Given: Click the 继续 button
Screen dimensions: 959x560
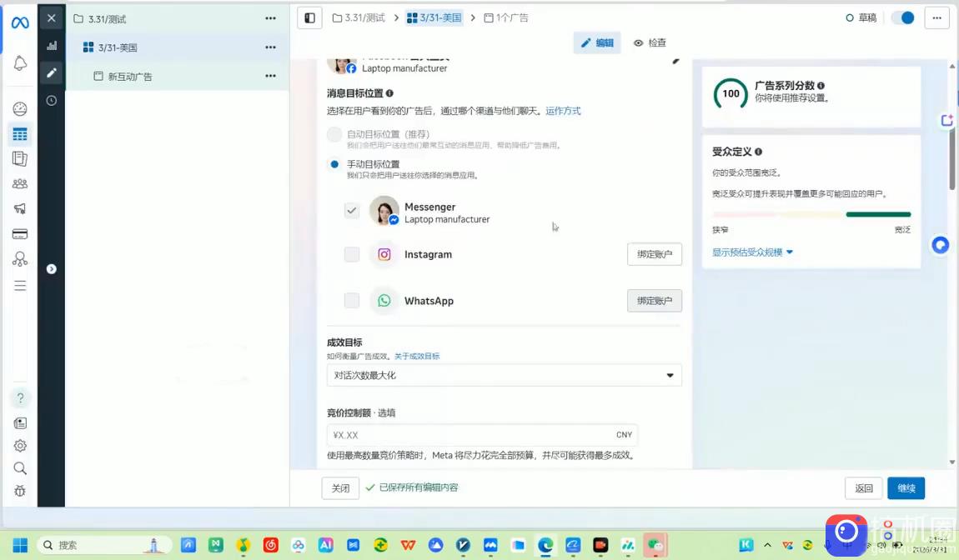Looking at the screenshot, I should point(906,487).
